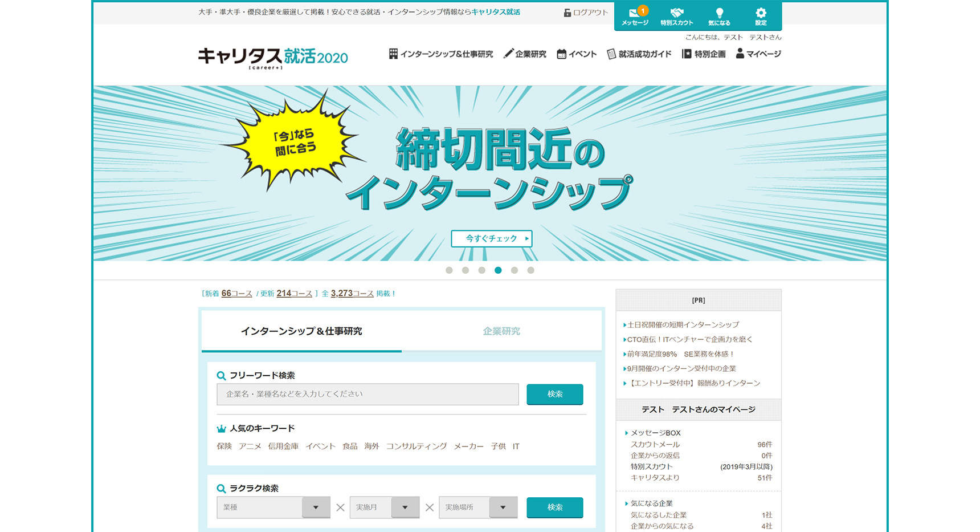Open the メッセージ envelope icon
The height and width of the screenshot is (532, 980).
click(635, 12)
